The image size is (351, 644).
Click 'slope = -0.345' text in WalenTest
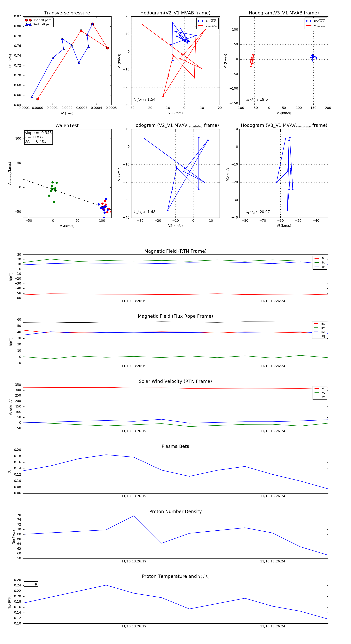[38, 133]
